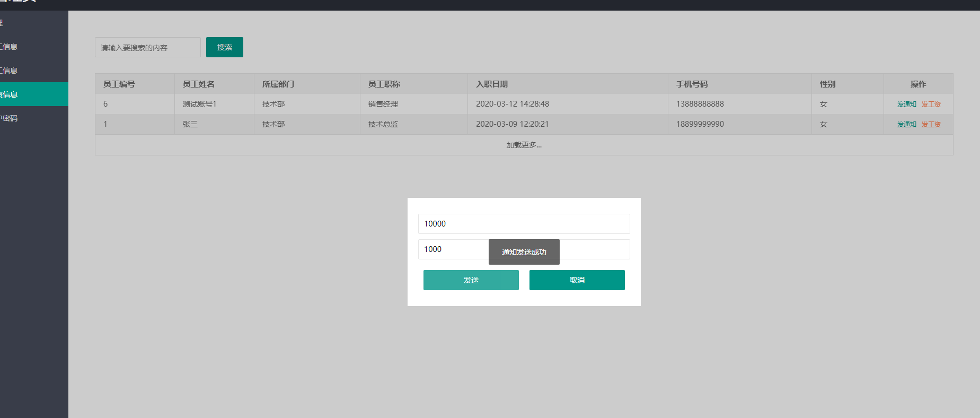980x418 pixels.
Task: Click the search input field
Action: [x=148, y=47]
